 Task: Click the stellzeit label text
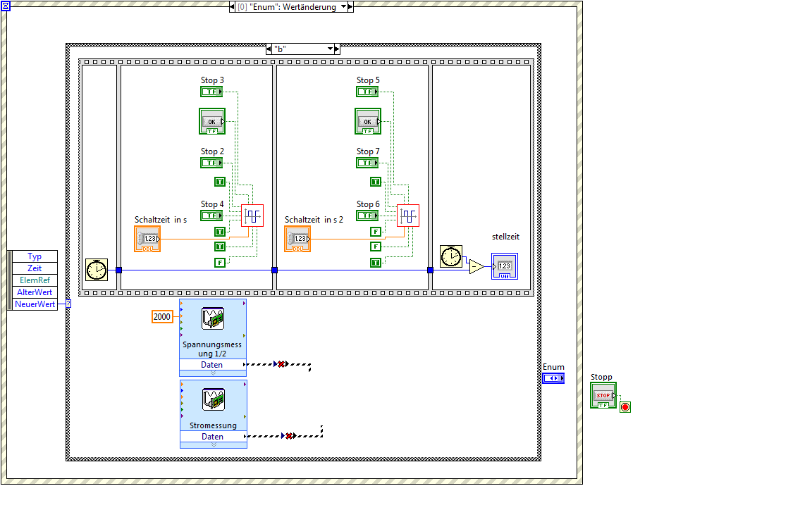(x=505, y=237)
